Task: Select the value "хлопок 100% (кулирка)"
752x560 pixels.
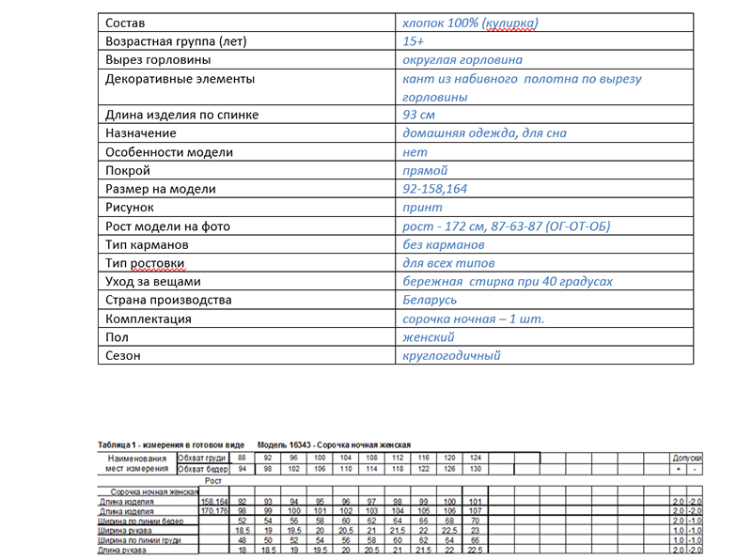Action: 470,23
